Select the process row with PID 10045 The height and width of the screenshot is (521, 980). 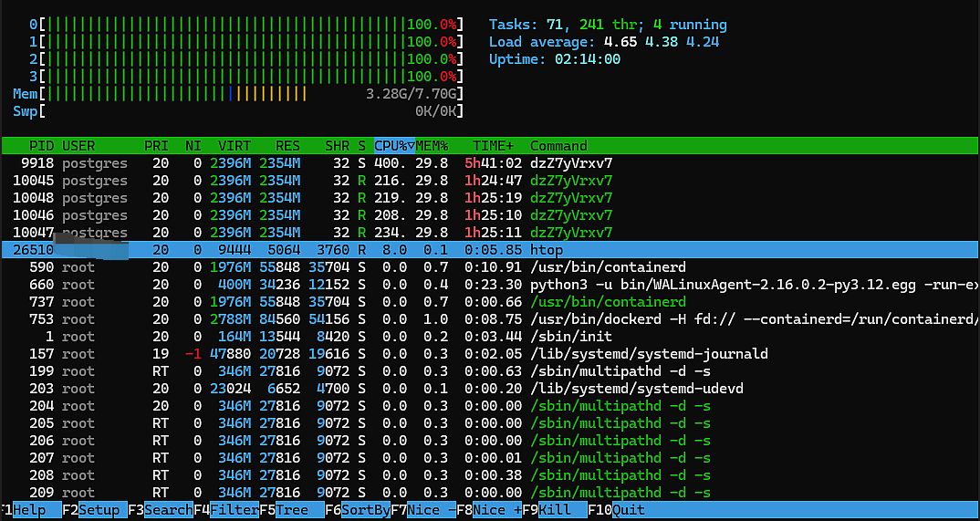490,181
